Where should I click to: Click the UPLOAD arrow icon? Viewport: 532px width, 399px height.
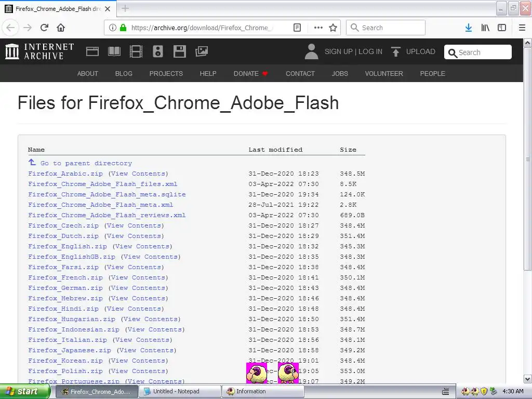(x=395, y=51)
